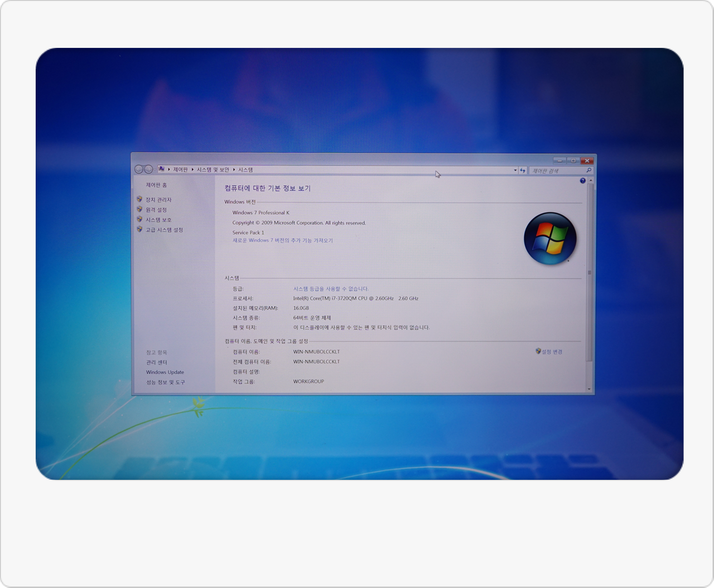Click the 16.0GB memory value
This screenshot has height=588, width=714.
pyautogui.click(x=301, y=308)
